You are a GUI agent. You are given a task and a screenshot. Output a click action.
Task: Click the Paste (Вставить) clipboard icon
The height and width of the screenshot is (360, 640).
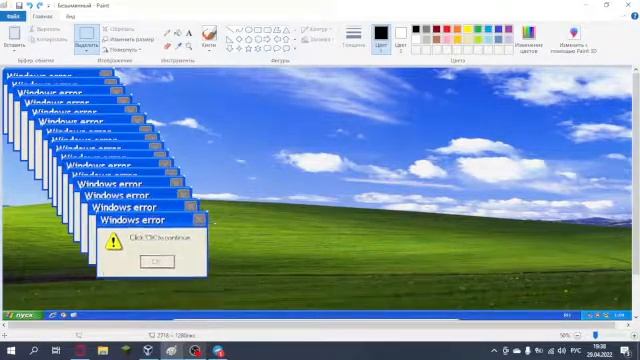pos(14,33)
